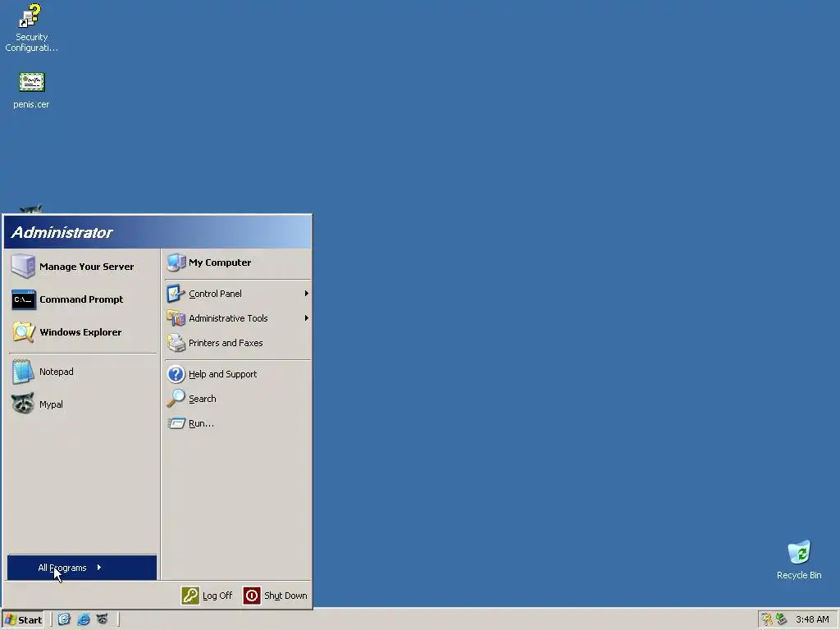The image size is (840, 630).
Task: Launch Mypal raccoon browser in Start menu
Action: pos(83,404)
